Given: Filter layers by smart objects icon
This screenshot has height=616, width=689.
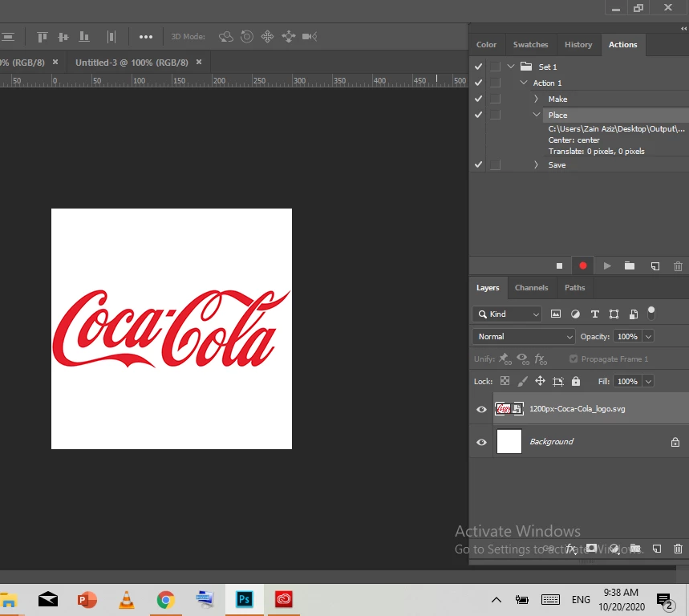Looking at the screenshot, I should (x=633, y=314).
